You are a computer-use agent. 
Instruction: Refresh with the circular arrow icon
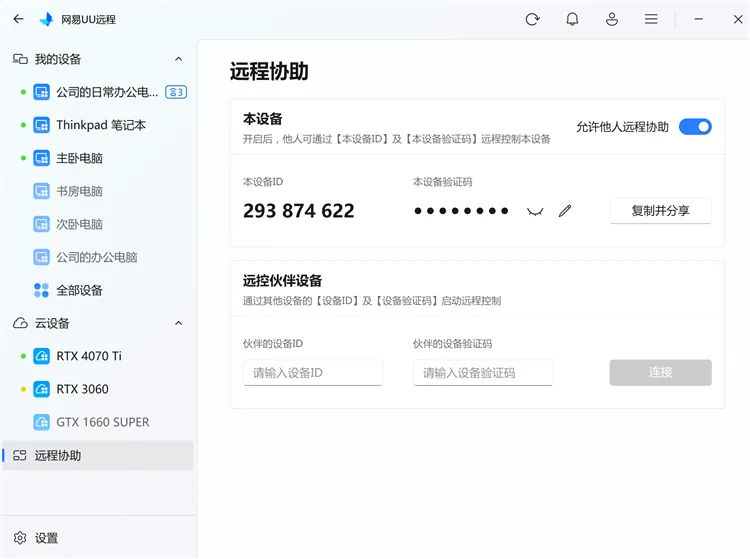point(532,19)
